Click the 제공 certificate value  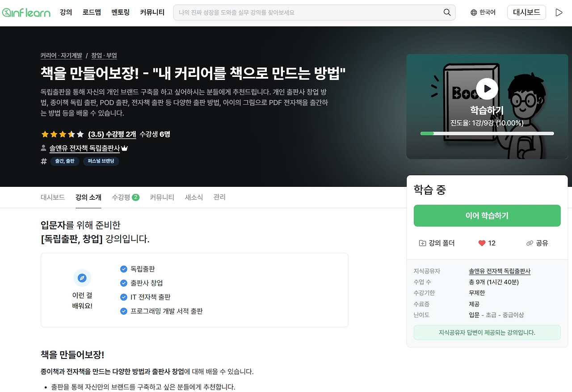[x=474, y=304]
